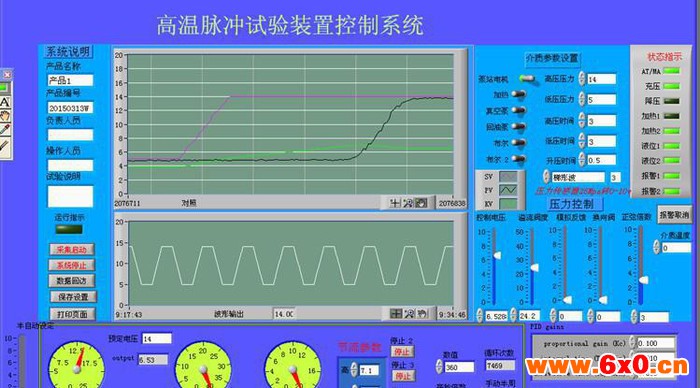Toggle the 真空泵 switch
This screenshot has height=388, width=700.
pos(518,110)
